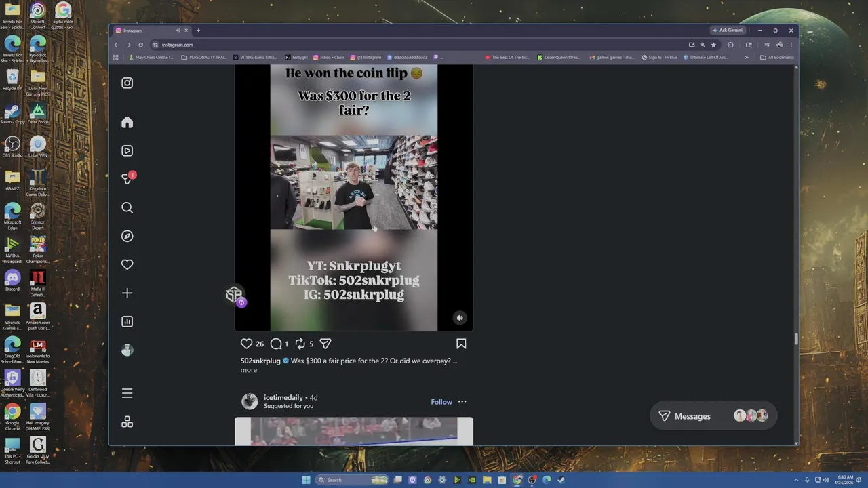Open the taskbar clock and date
The image size is (868, 488).
point(846,480)
